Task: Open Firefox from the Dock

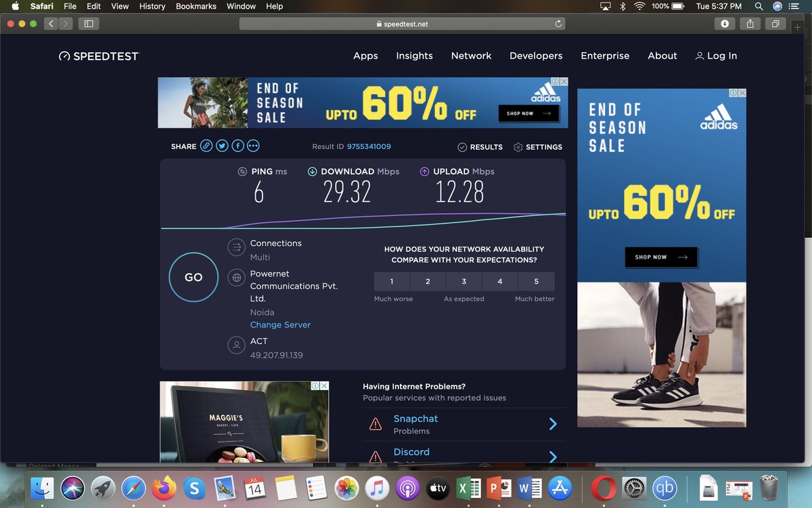Action: 164,488
